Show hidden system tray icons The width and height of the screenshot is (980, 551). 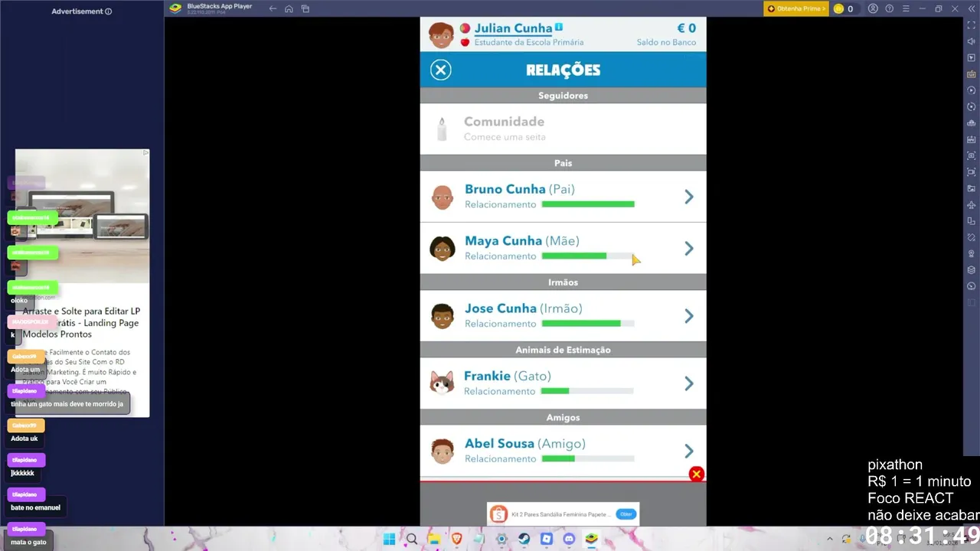pos(829,540)
